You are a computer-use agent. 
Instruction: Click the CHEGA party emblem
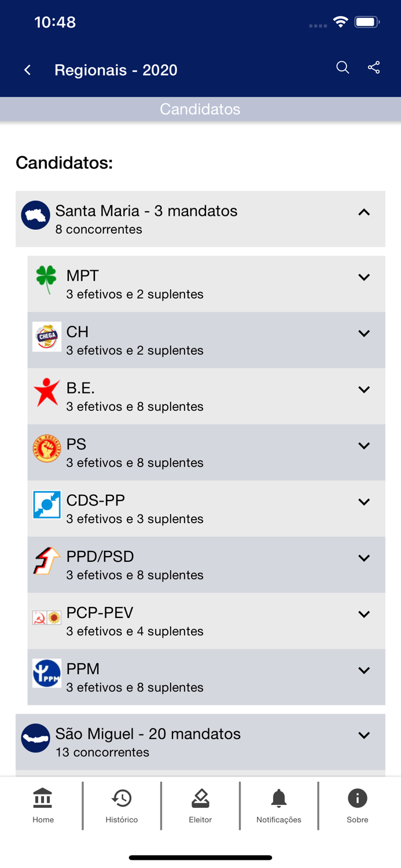[46, 336]
